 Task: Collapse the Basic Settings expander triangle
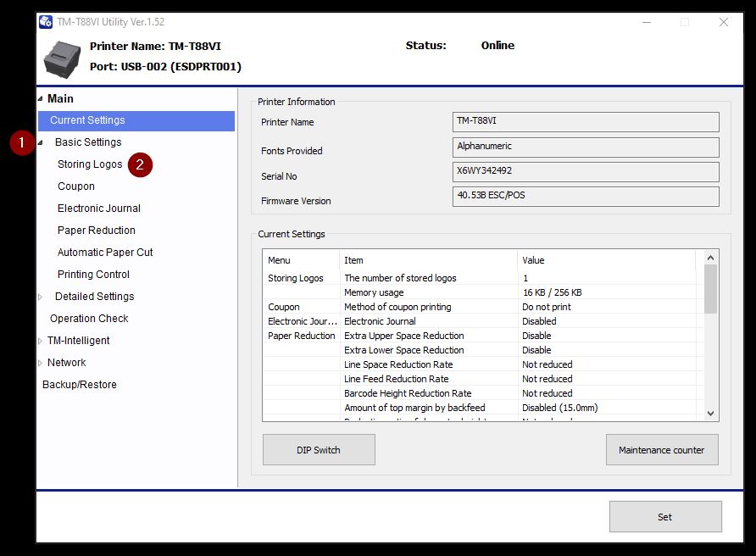click(41, 142)
